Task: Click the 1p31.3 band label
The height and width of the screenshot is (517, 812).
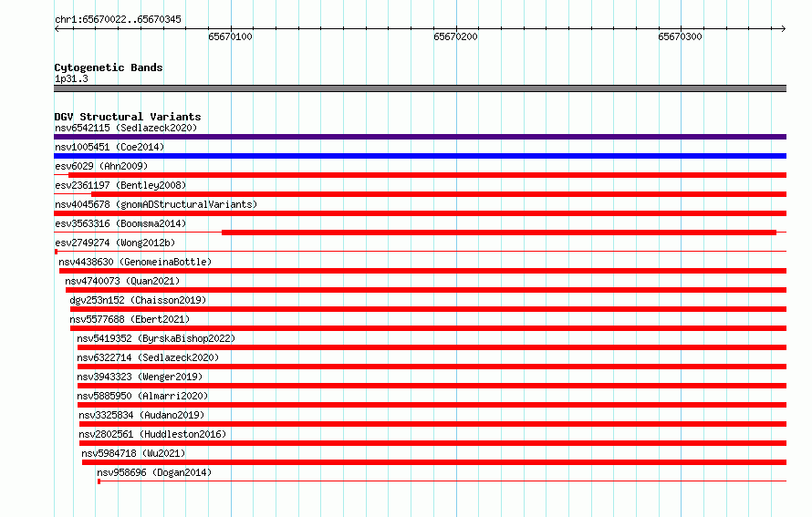Action: (71, 78)
